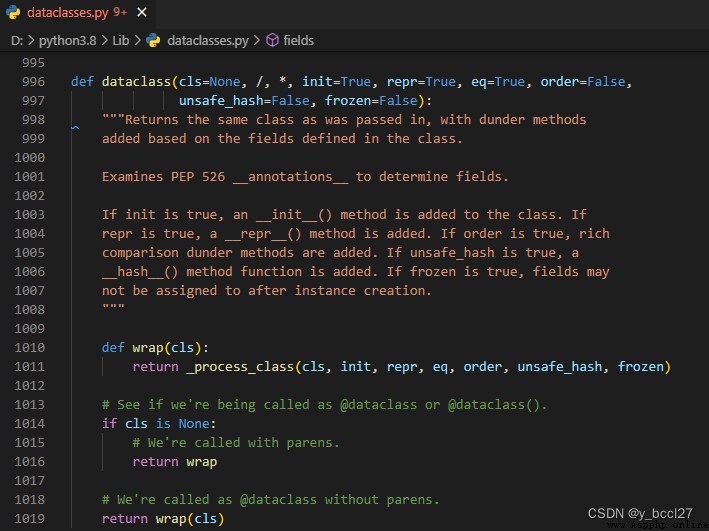Open the dataclasses.py breadcrumb item
The width and height of the screenshot is (709, 531).
click(208, 41)
